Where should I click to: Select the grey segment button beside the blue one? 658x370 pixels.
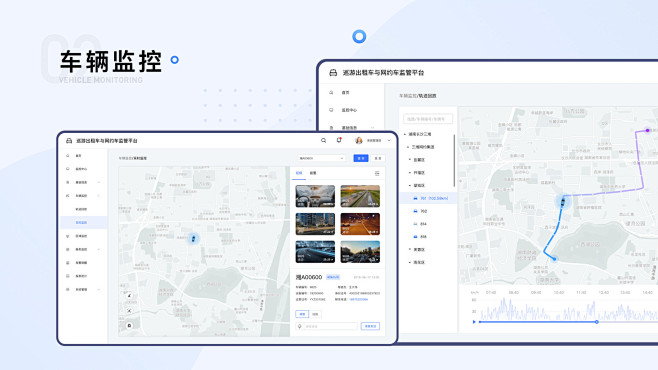click(315, 314)
